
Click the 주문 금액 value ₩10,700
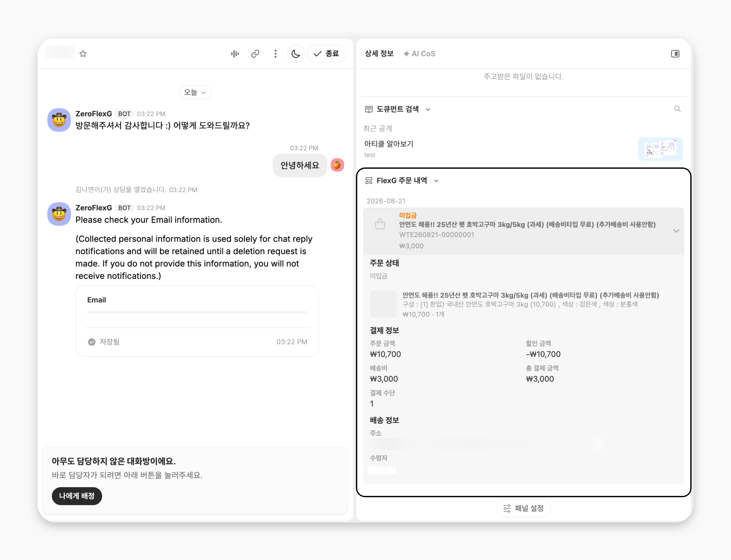[x=385, y=354]
